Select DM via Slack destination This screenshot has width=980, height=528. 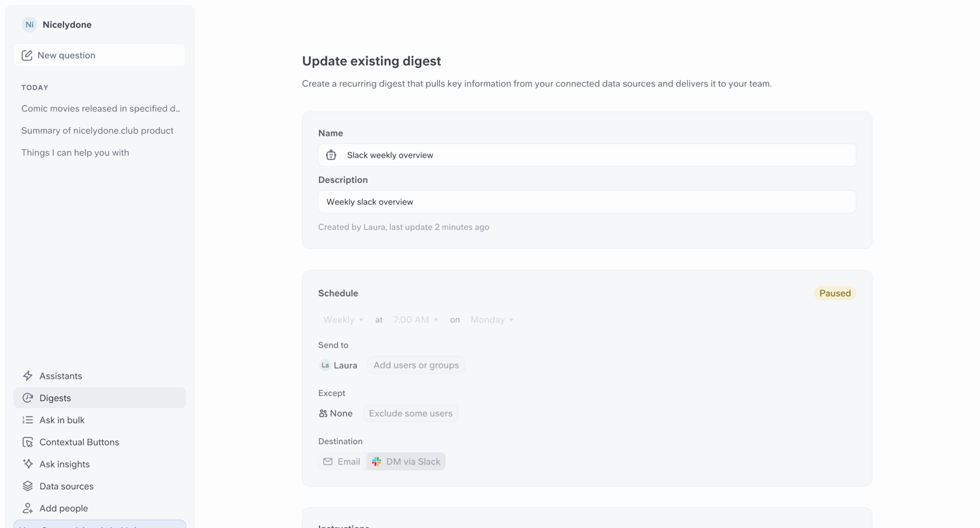406,461
